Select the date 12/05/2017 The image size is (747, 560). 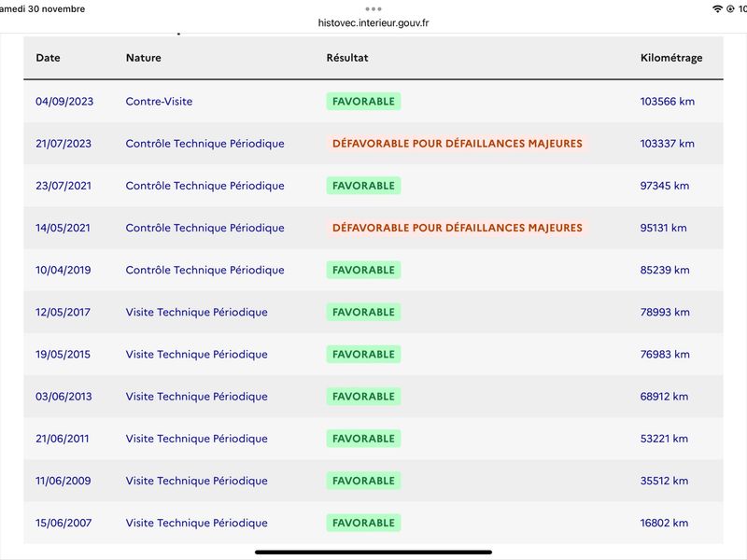[63, 312]
